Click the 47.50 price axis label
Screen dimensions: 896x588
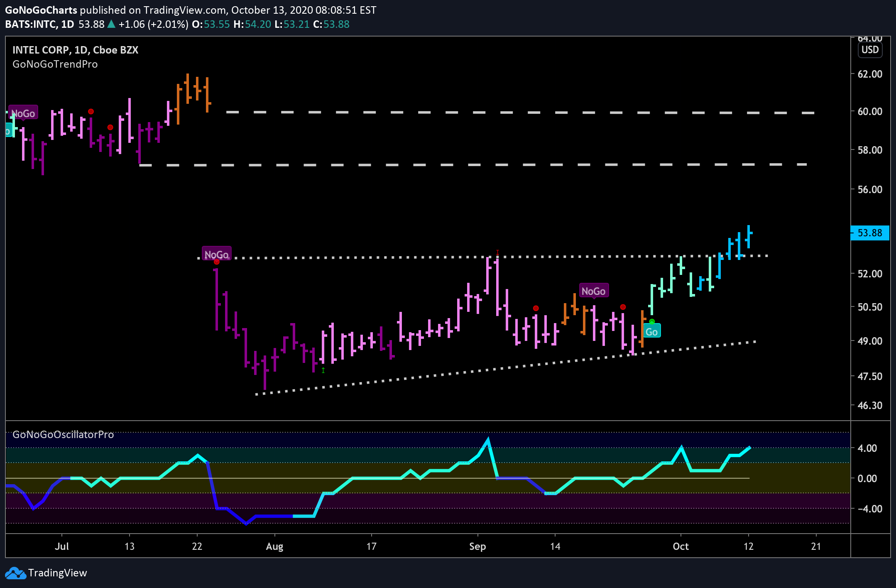870,376
